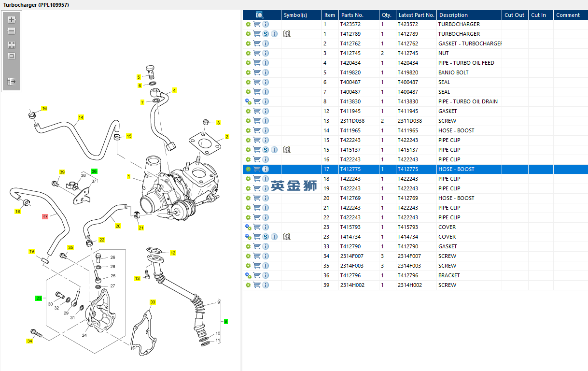The image size is (588, 371).
Task: Add GASKET - TURBOCHARGER T412762 to cart
Action: (x=257, y=43)
